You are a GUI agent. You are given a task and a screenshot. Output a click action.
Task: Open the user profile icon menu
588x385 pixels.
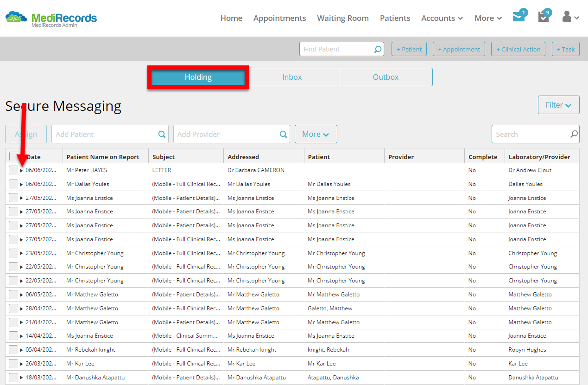[570, 17]
